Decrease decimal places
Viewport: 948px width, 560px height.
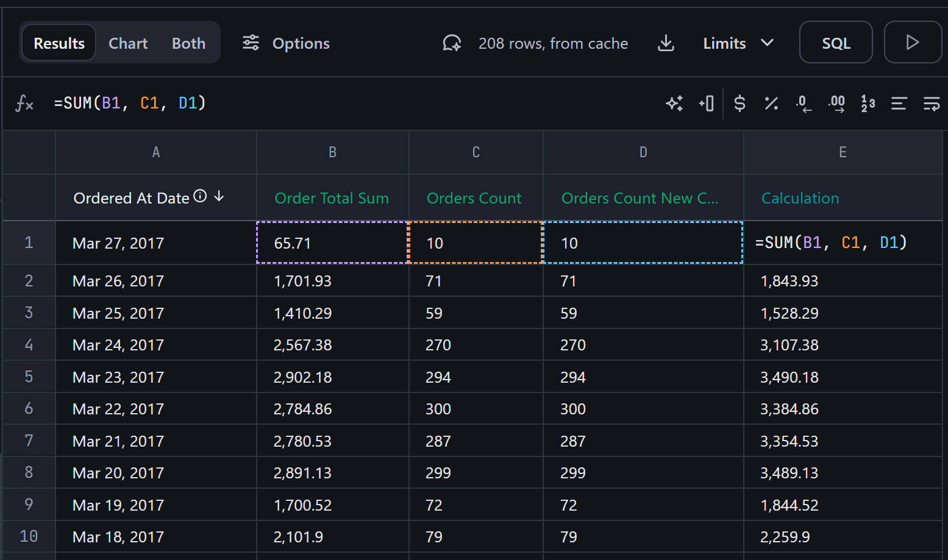[804, 104]
